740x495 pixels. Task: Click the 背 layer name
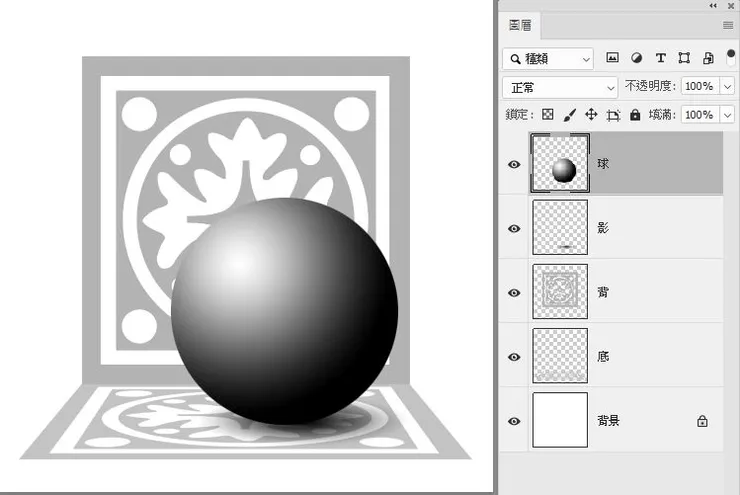(603, 292)
